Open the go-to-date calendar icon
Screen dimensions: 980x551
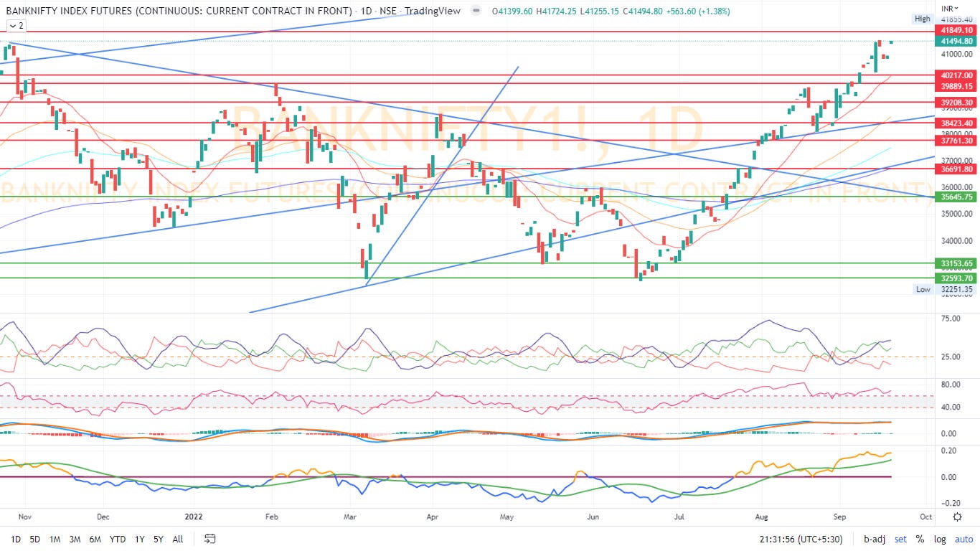[x=210, y=539]
